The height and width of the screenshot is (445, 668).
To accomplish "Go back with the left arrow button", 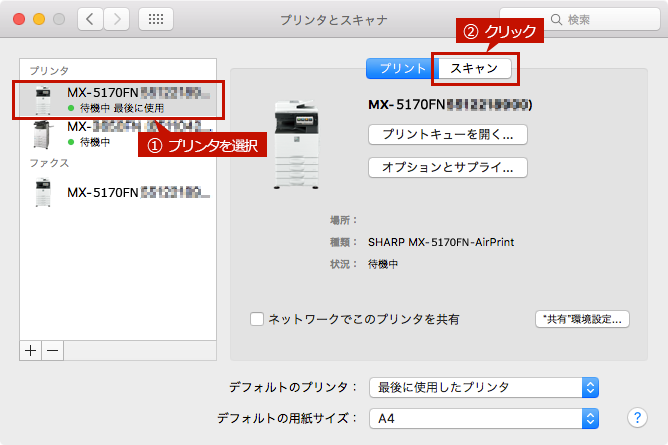I will click(90, 19).
